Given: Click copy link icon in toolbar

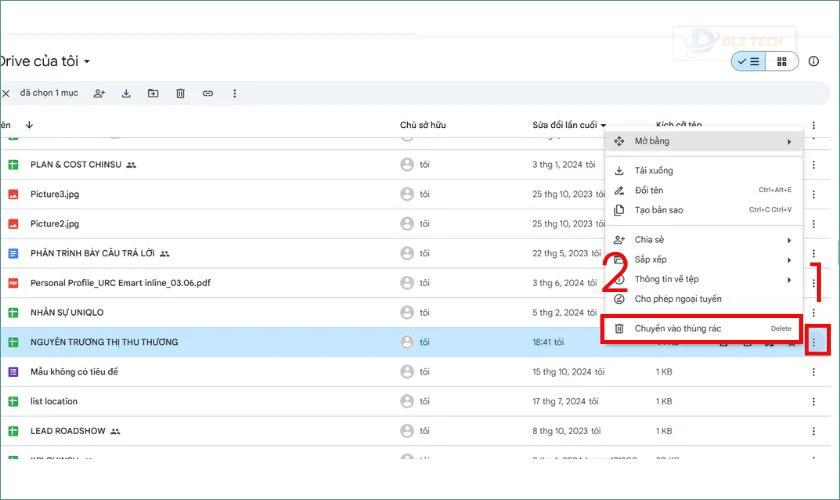Looking at the screenshot, I should point(208,93).
